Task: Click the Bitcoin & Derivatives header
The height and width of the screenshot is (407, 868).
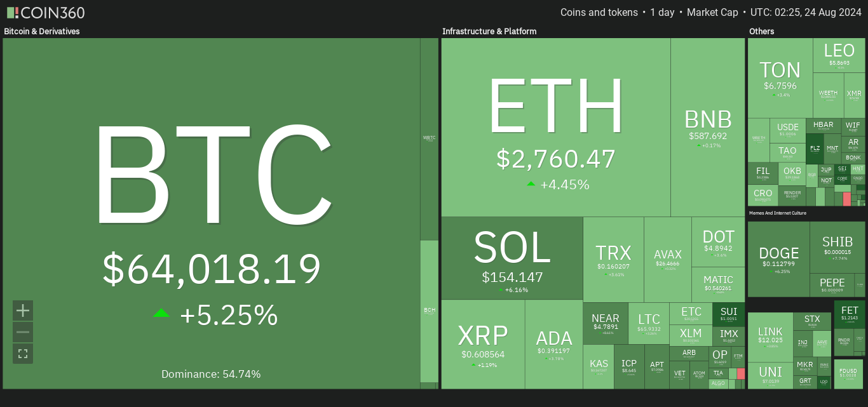Action: [42, 31]
